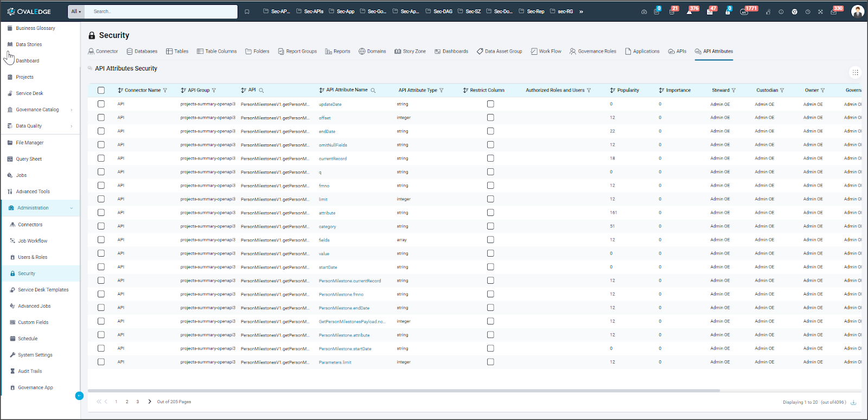Download the table using the export icon
Image resolution: width=868 pixels, height=420 pixels.
853,402
